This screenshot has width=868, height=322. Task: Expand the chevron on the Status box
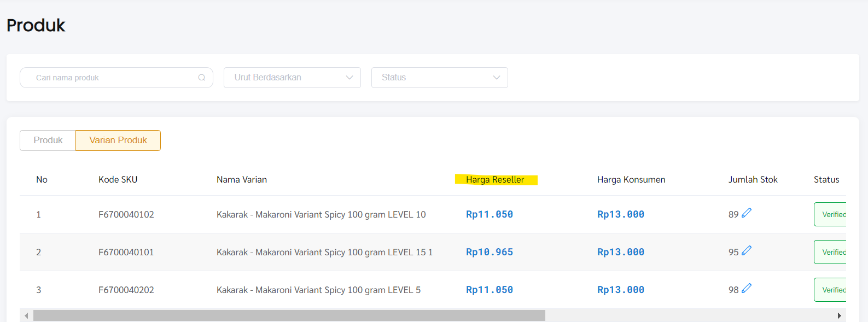(497, 78)
